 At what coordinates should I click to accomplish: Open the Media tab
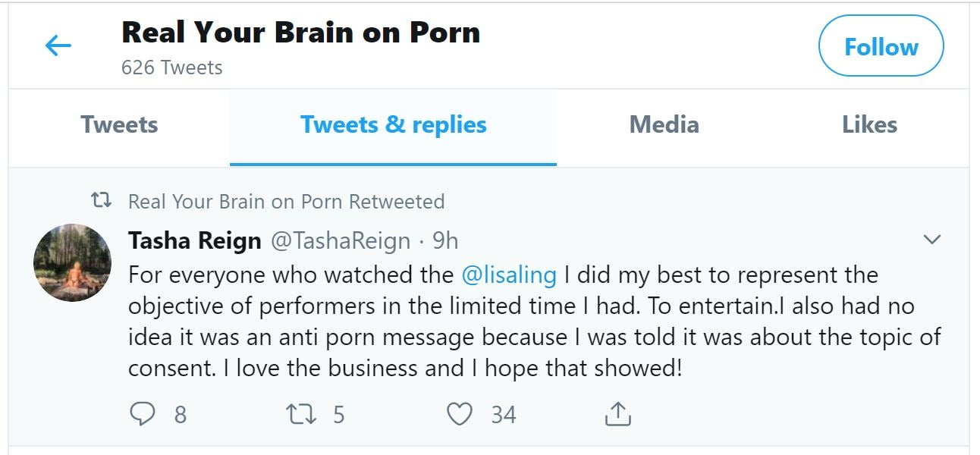coord(664,125)
